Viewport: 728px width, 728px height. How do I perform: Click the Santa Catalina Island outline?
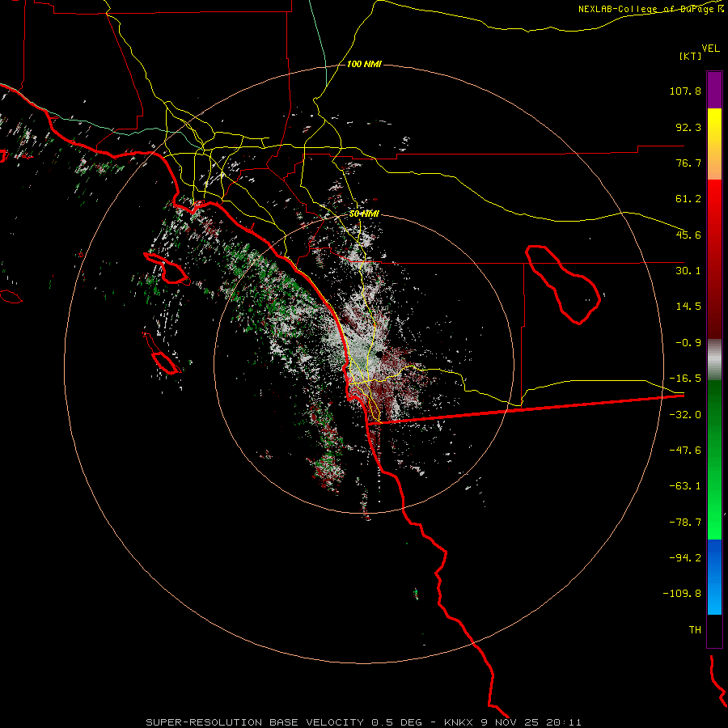coord(167,269)
